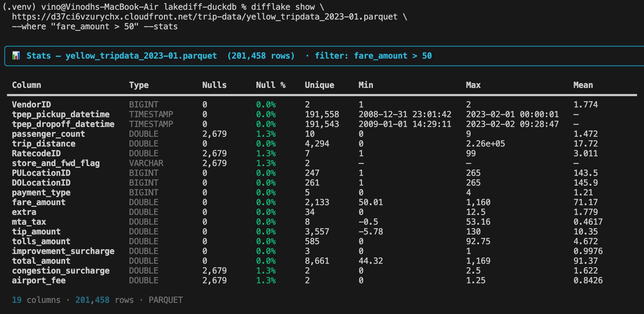Click PARQUET format label in footer
644x314 pixels.
pyautogui.click(x=166, y=300)
